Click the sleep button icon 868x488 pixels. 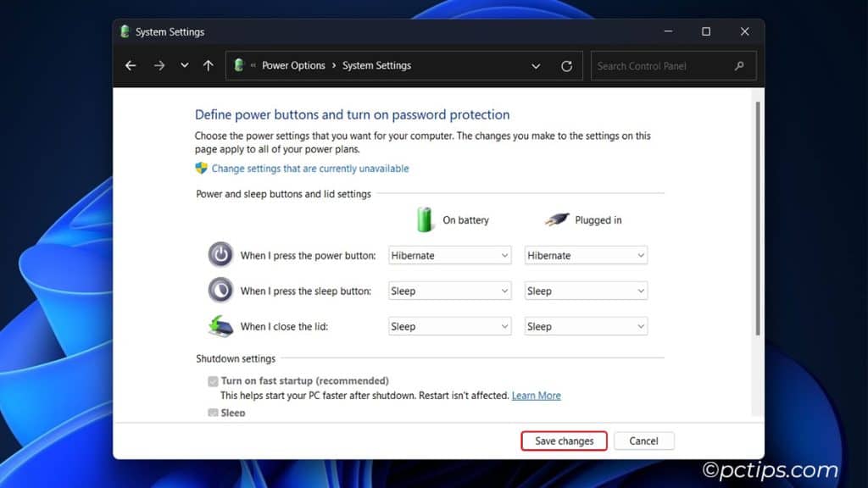[x=220, y=290]
